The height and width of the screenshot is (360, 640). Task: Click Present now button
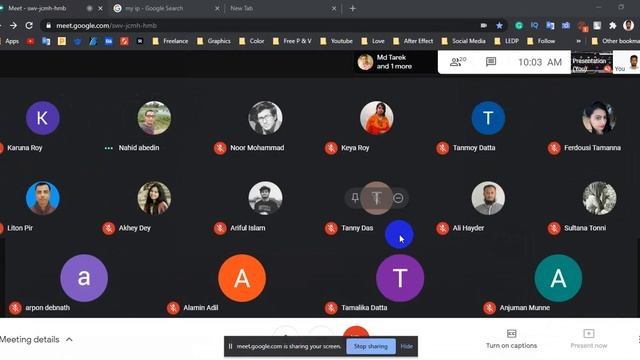point(589,340)
